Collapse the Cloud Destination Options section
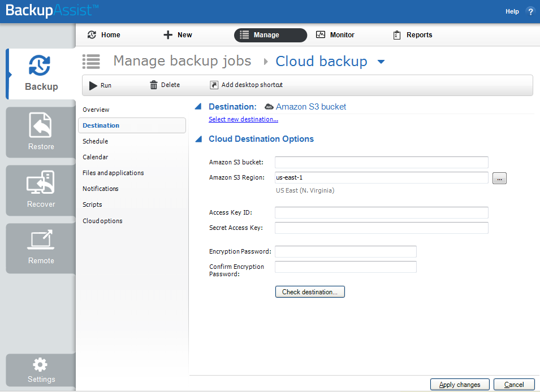This screenshot has height=392, width=540. [x=198, y=139]
